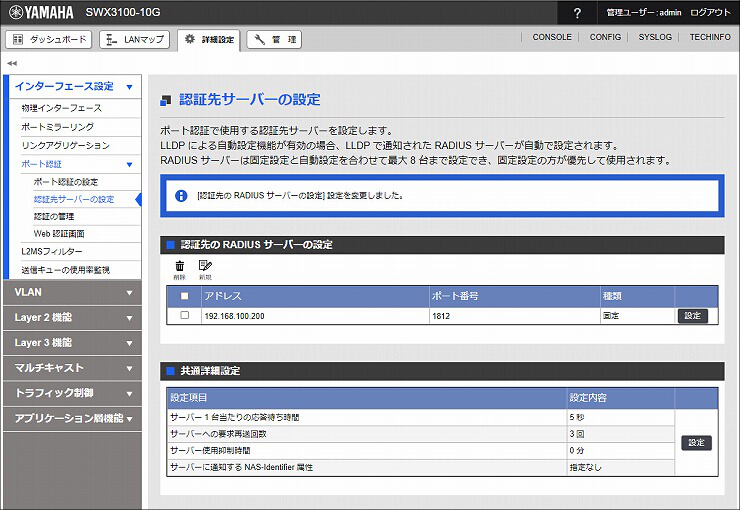Image resolution: width=740 pixels, height=510 pixels.
Task: Check the box for 192.168.100.200
Action: coord(185,315)
